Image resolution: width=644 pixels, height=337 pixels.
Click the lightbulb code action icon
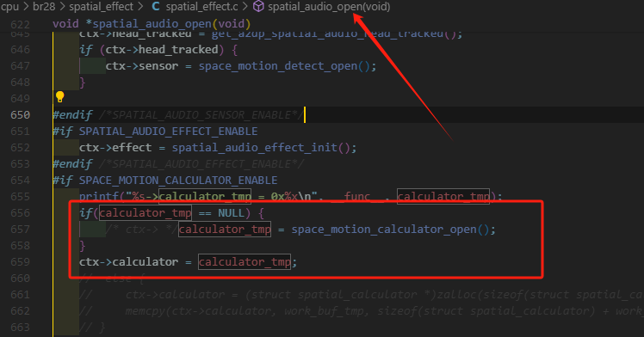tap(60, 97)
